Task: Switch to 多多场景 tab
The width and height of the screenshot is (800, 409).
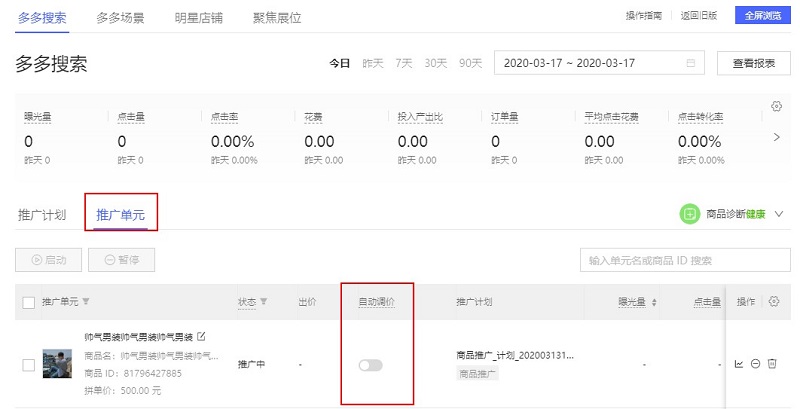Action: 120,18
